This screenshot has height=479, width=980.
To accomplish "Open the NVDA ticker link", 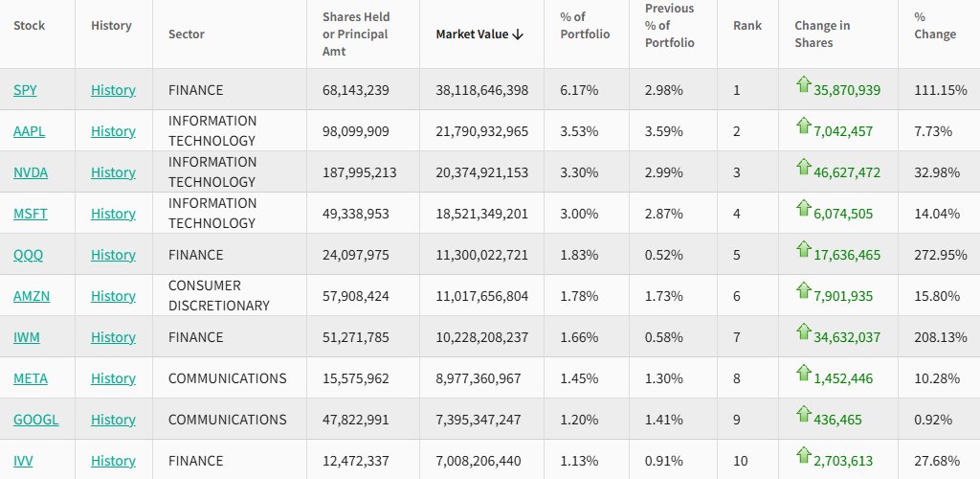I will click(31, 172).
